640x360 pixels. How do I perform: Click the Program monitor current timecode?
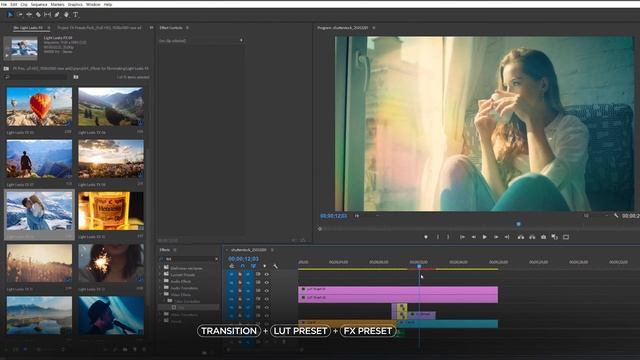333,216
